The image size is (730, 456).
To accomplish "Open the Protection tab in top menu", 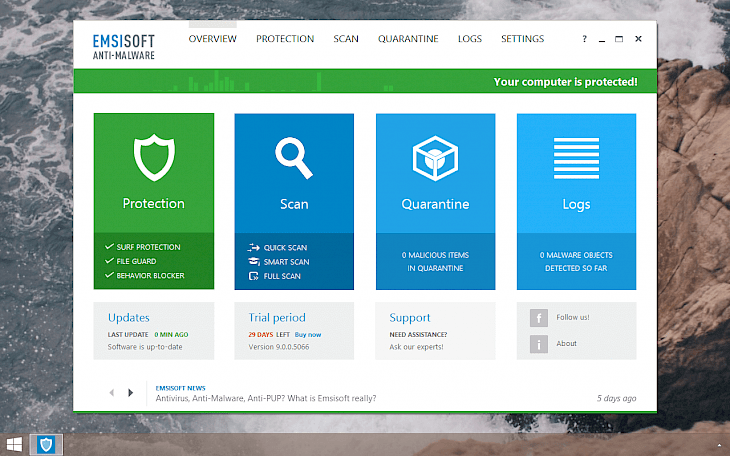I will [x=285, y=39].
